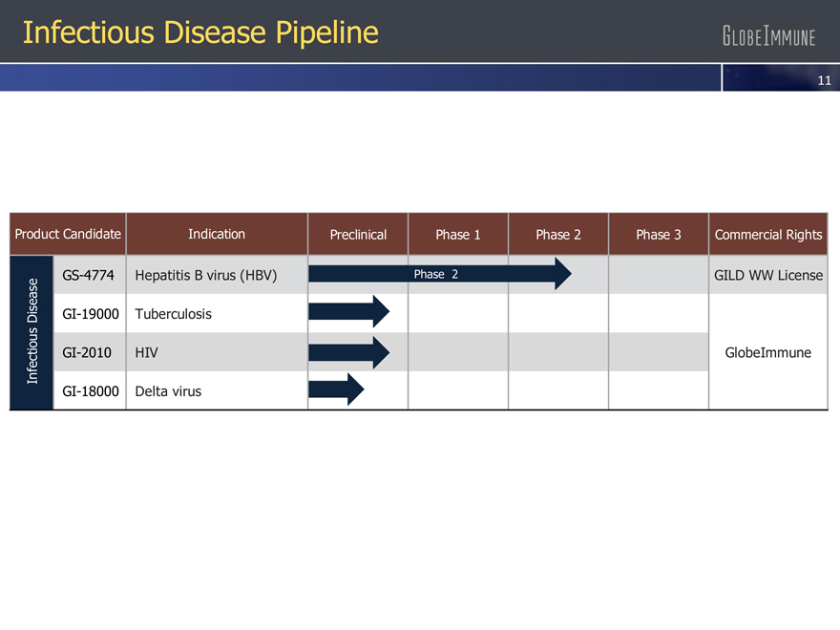Click the GI-19000 product candidate cell
The width and height of the screenshot is (840, 630).
click(x=89, y=314)
